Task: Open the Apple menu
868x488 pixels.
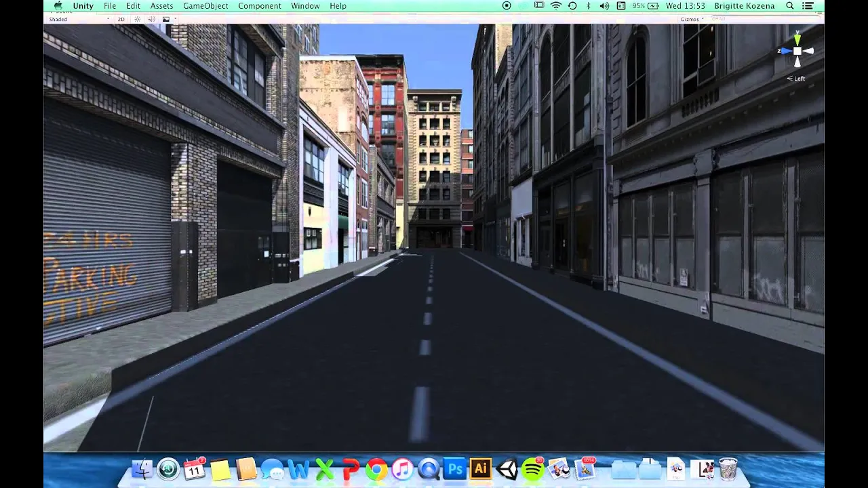Action: click(58, 5)
